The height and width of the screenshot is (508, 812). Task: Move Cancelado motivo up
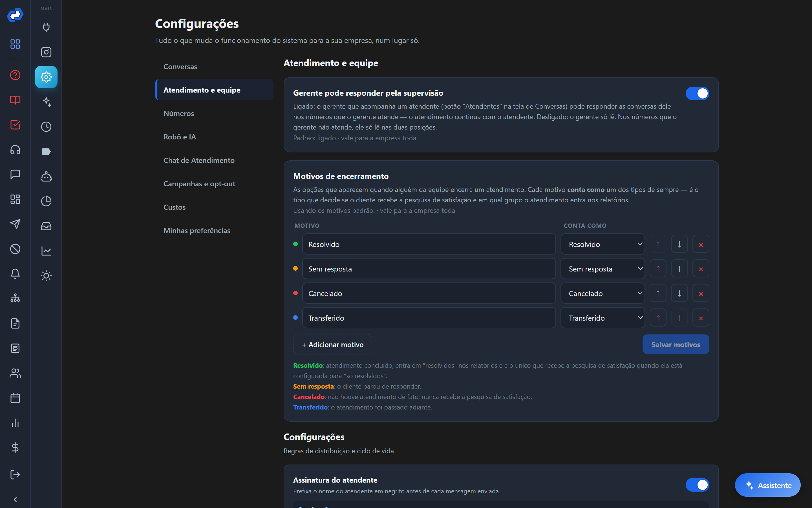click(658, 293)
